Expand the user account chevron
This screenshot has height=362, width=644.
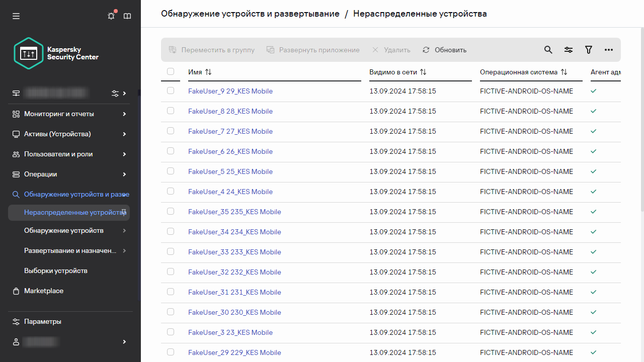124,342
